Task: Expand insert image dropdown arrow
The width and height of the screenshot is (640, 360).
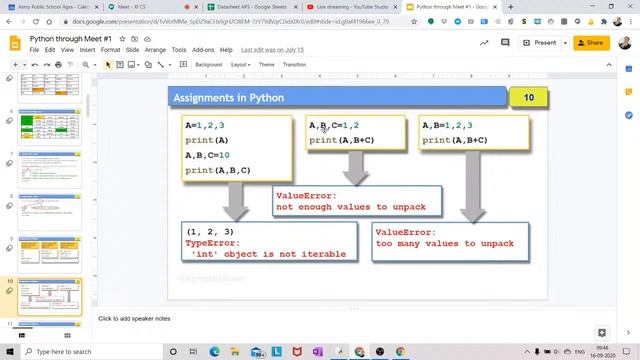Action: 138,64
